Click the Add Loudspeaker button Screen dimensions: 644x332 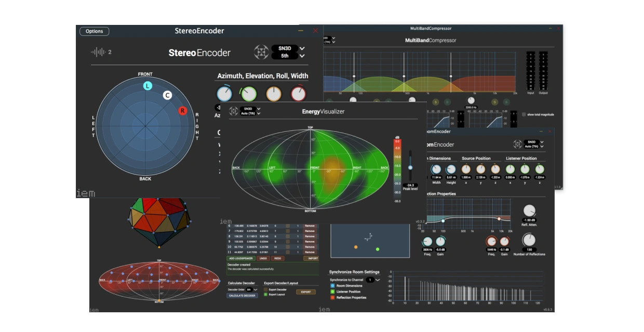(x=240, y=258)
